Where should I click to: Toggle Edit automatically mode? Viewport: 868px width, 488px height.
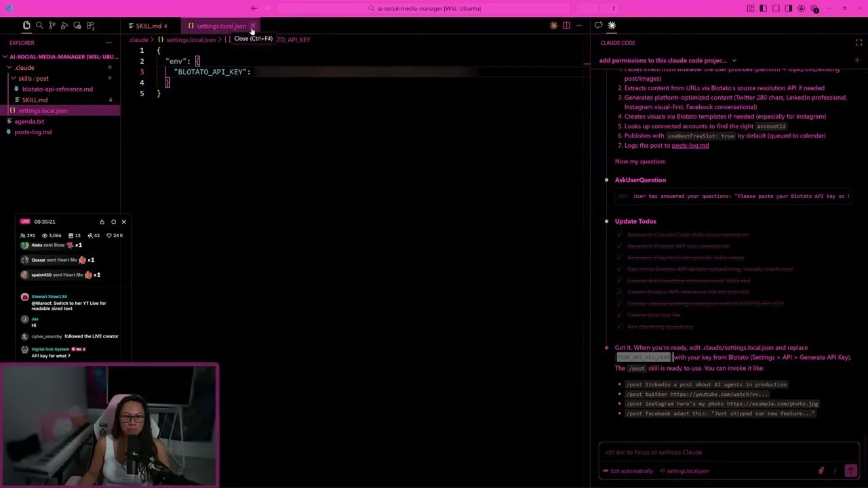628,471
